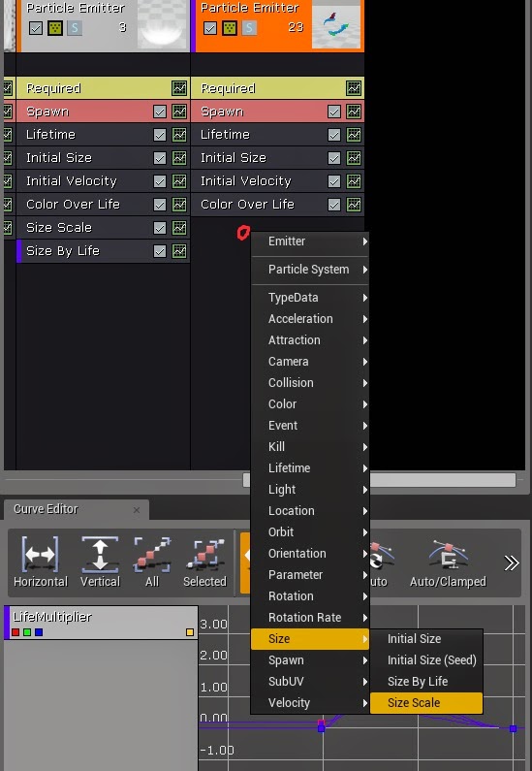
Task: Open curve graph for orange emitter's Color Over Life
Action: pyautogui.click(x=354, y=204)
